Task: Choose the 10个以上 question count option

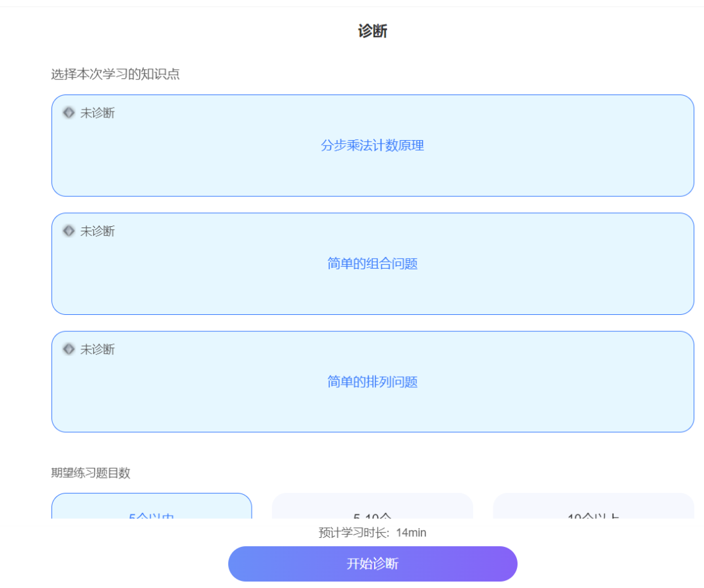Action: coord(593,508)
